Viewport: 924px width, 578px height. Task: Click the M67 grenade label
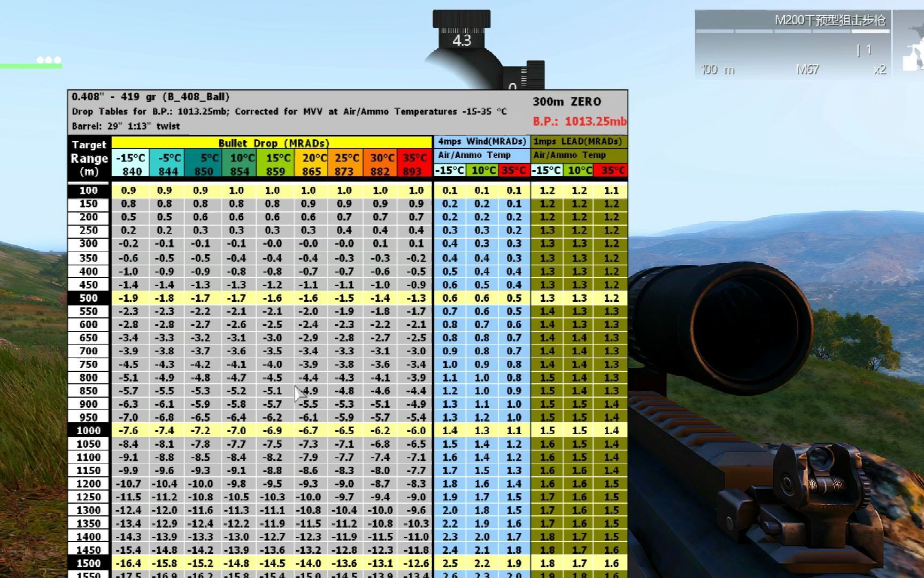tap(807, 70)
